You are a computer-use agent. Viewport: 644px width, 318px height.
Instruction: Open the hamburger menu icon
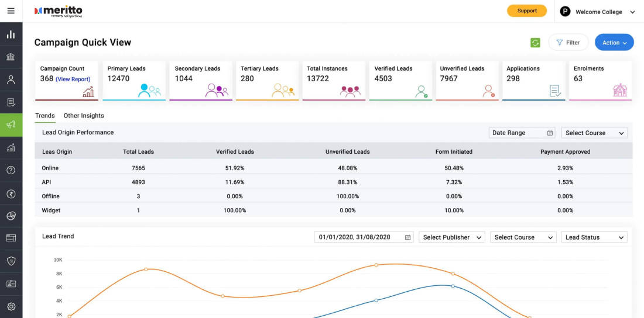tap(11, 11)
